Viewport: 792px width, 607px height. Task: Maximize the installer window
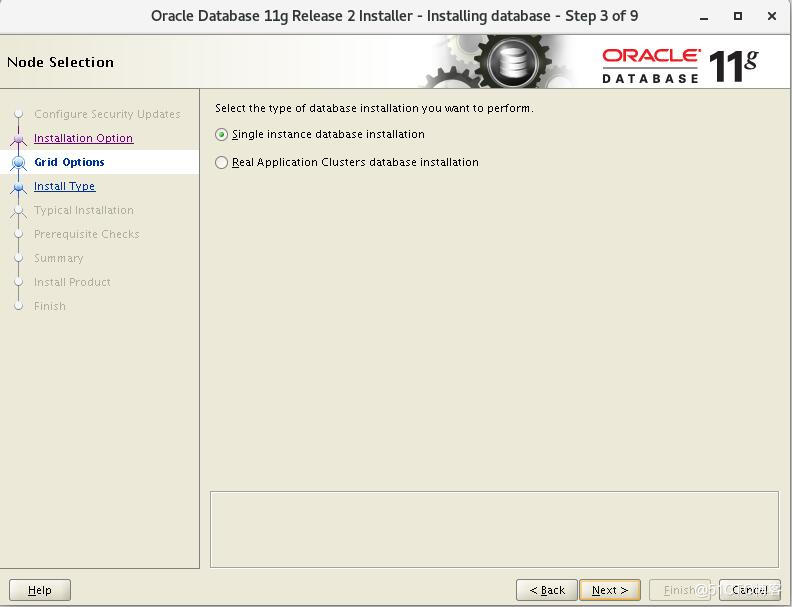point(737,16)
